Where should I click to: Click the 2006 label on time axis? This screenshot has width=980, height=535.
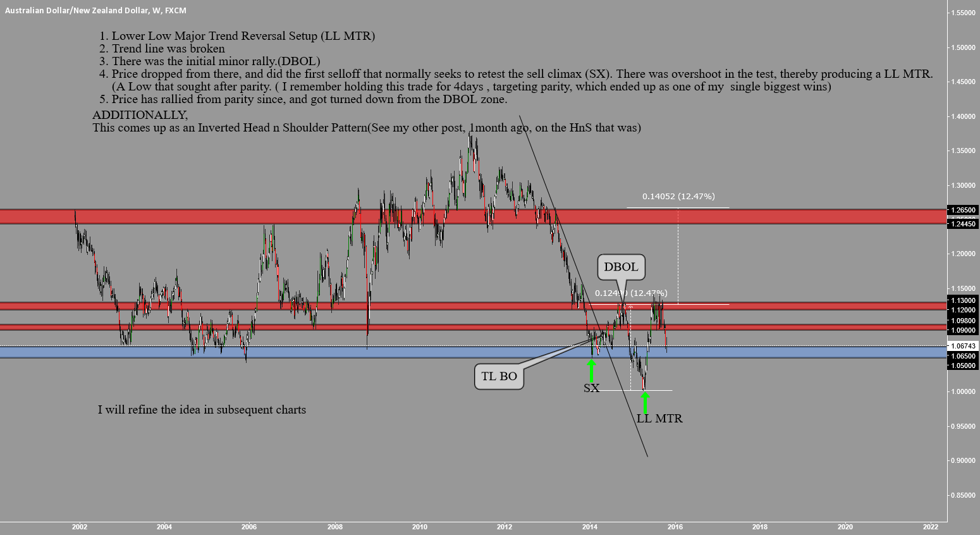tap(249, 526)
